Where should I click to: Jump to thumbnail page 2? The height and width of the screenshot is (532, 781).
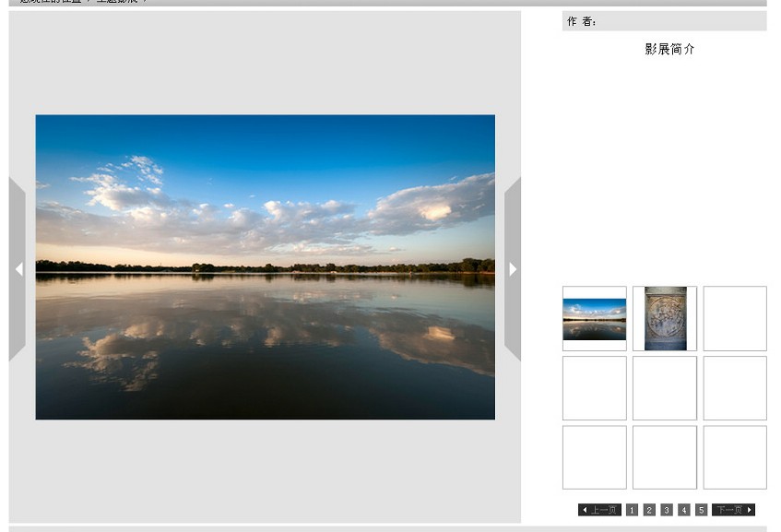(649, 510)
